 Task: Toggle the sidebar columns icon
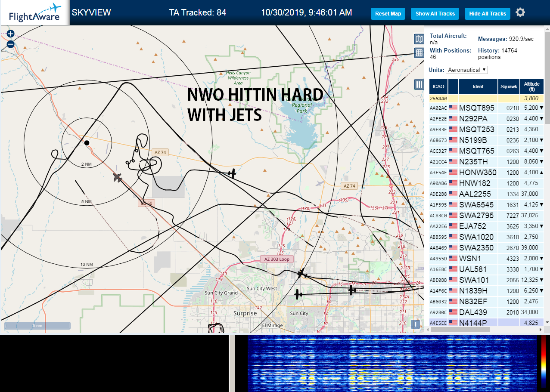pos(419,84)
